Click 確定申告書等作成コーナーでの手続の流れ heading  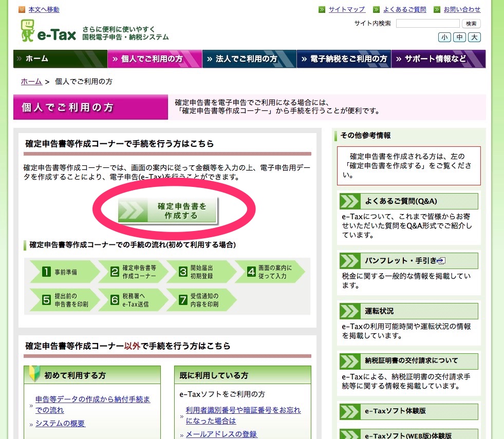[133, 245]
